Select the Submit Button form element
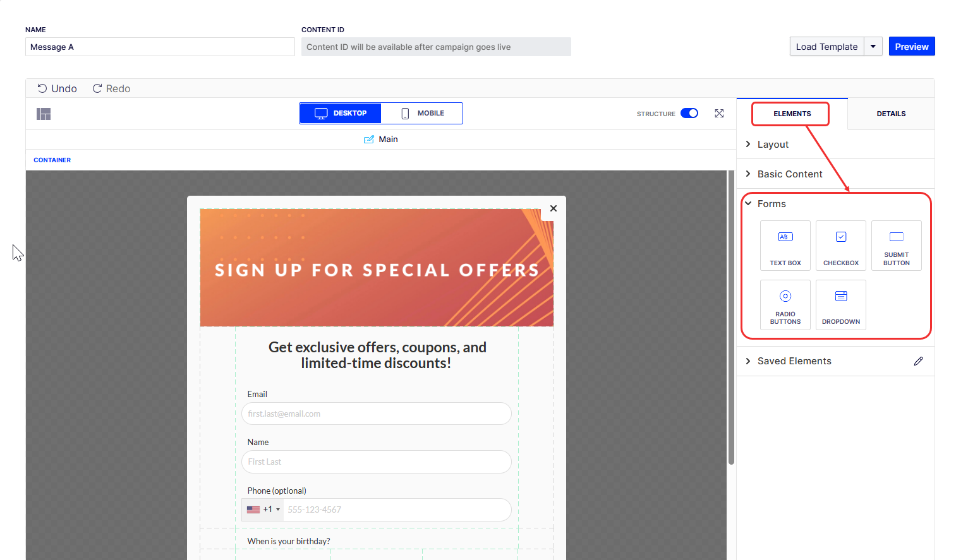 [x=896, y=246]
